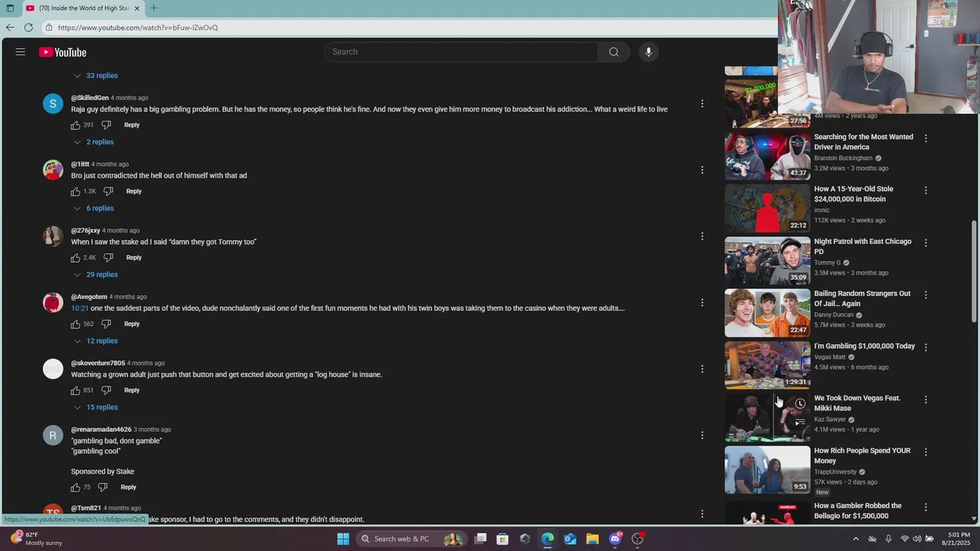
Task: Open options menu for @skoventure7805 comment
Action: [x=702, y=369]
